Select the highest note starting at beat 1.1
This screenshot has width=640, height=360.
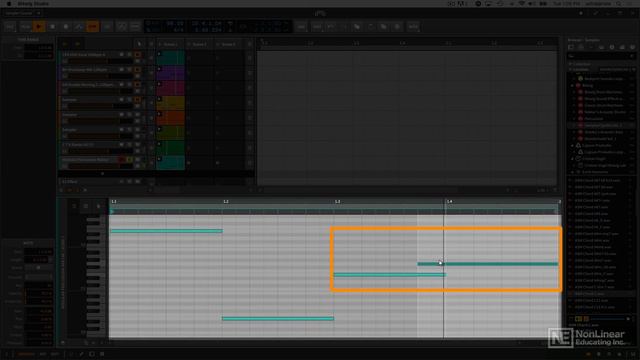[x=167, y=231]
